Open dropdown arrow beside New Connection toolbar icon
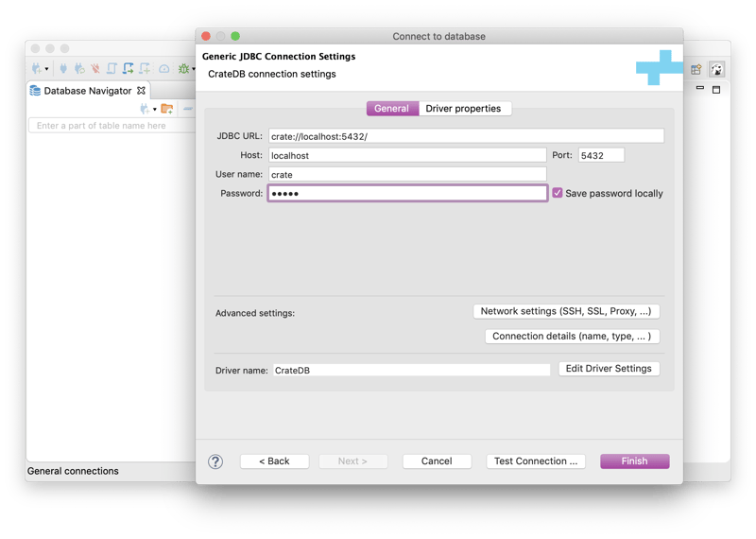This screenshot has height=539, width=756. tap(46, 69)
